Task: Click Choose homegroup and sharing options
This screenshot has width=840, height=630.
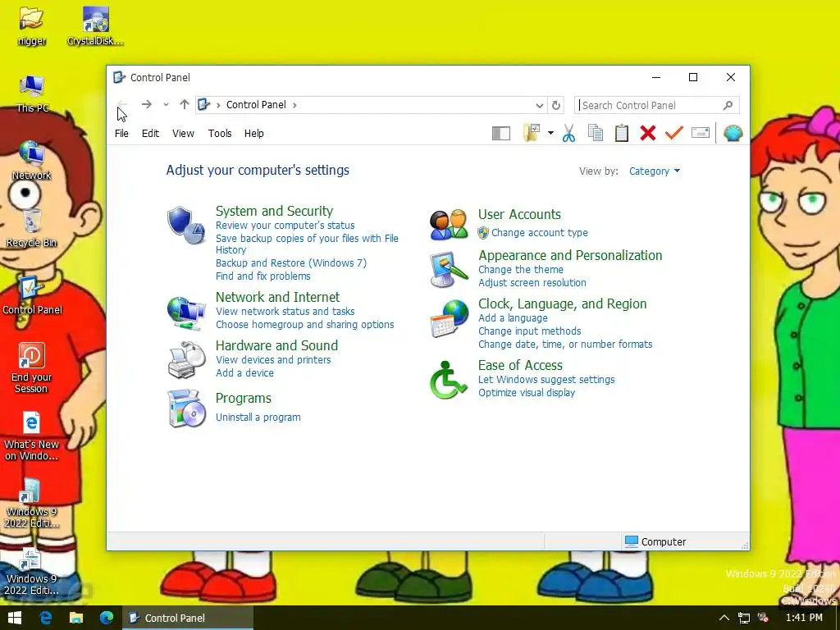Action: pyautogui.click(x=305, y=324)
